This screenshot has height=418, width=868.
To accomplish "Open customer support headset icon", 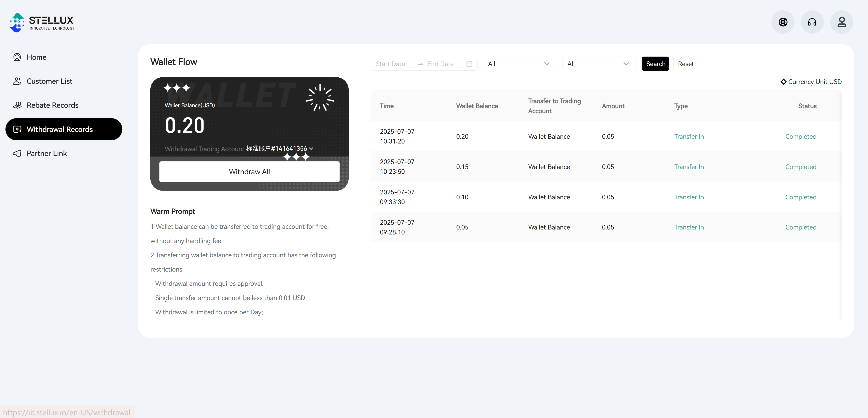I will click(812, 22).
